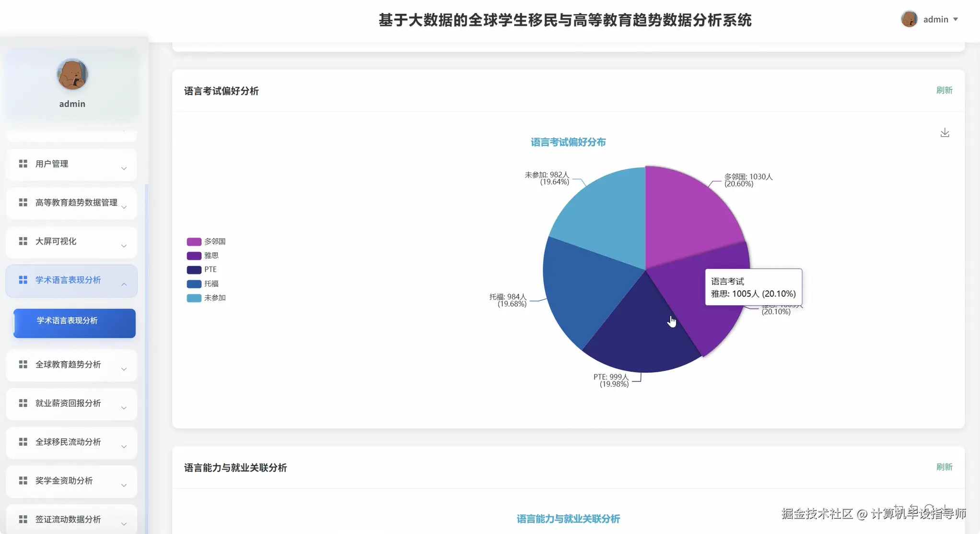The image size is (980, 534).
Task: Select the 全球移民流动分析 grid icon
Action: (23, 442)
